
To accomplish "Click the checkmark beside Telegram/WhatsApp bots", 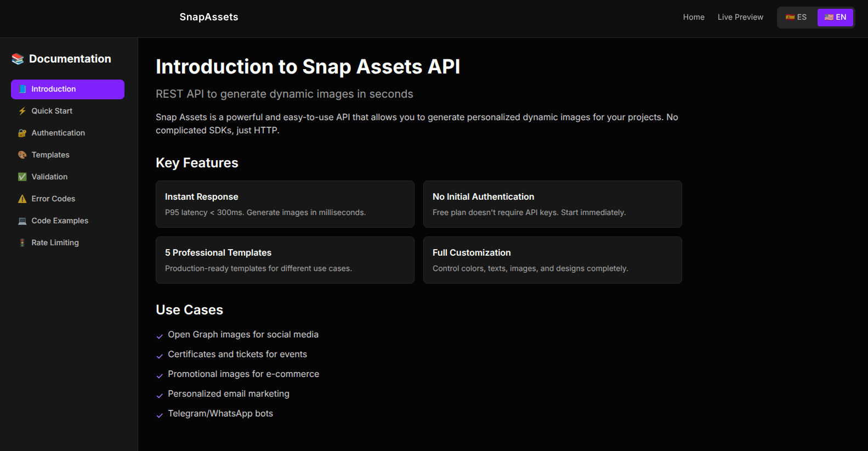I will coord(160,415).
